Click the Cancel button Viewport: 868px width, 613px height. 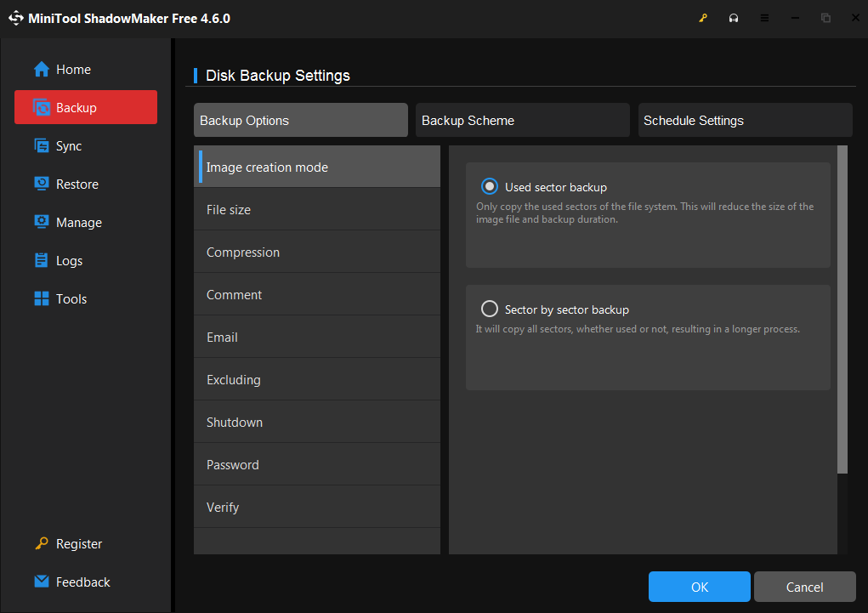pos(805,587)
